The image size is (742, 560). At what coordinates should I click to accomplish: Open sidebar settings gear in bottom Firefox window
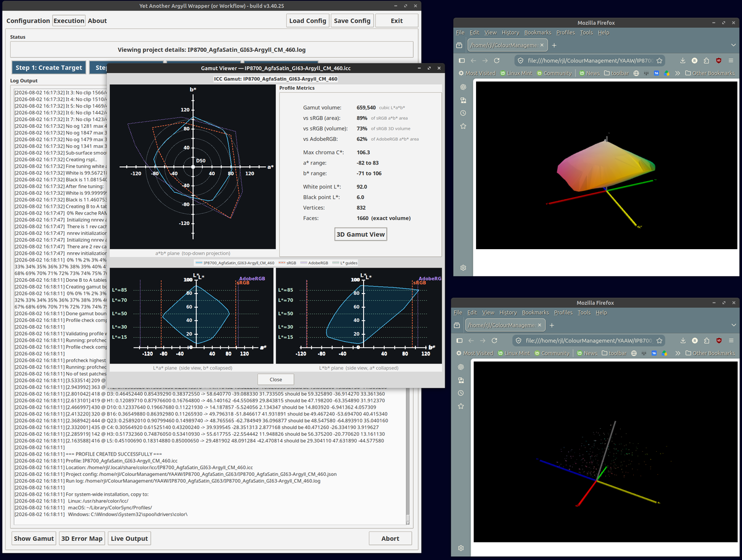(461, 548)
